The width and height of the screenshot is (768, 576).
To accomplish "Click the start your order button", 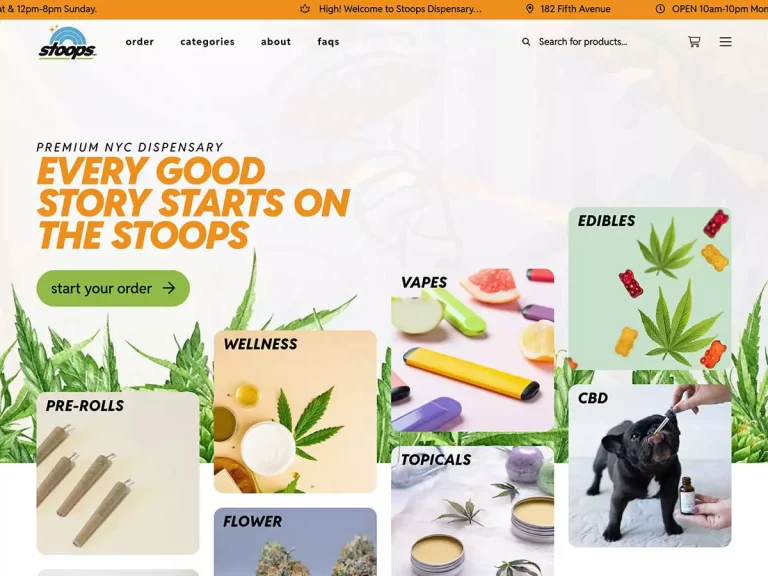I will pyautogui.click(x=113, y=288).
